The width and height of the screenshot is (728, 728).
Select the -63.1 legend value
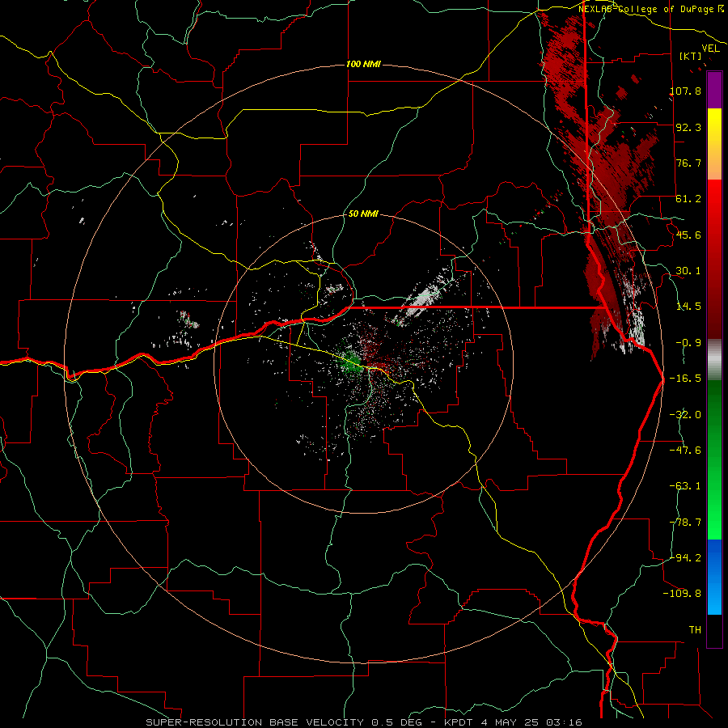(685, 486)
